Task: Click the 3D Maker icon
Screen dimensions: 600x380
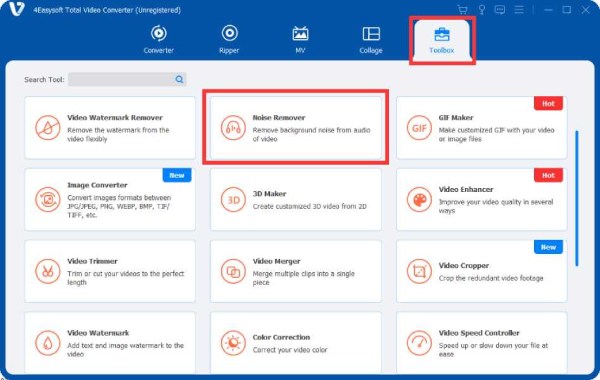Action: 233,199
